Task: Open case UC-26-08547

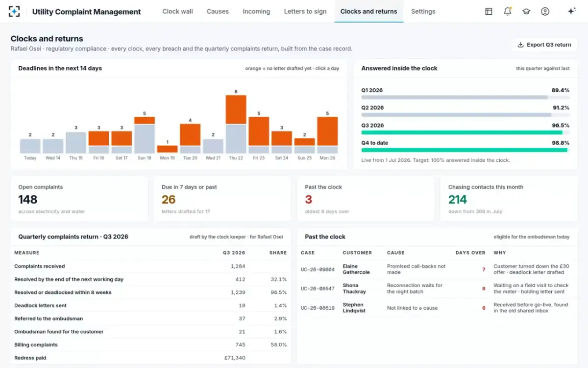Action: click(x=318, y=289)
